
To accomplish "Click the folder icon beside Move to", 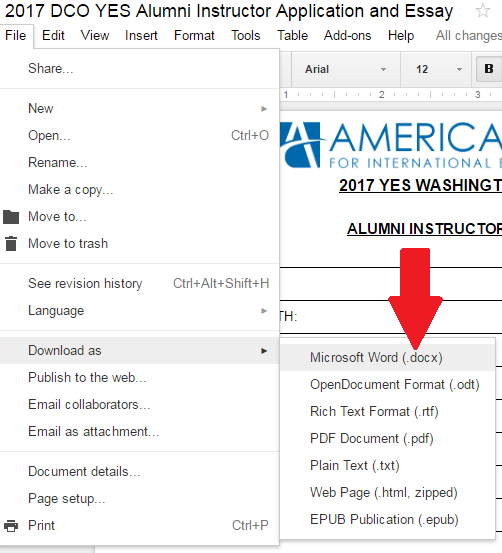I will (x=11, y=217).
